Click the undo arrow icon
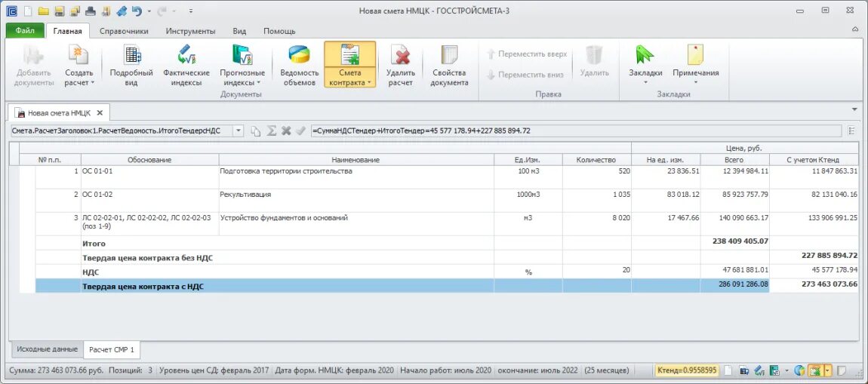868x384 pixels. pos(137,11)
